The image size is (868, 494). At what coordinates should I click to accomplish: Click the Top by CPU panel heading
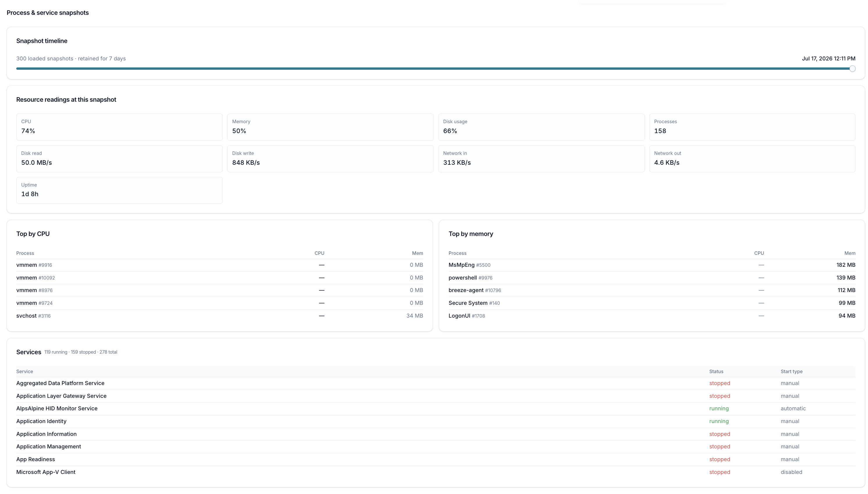tap(33, 234)
